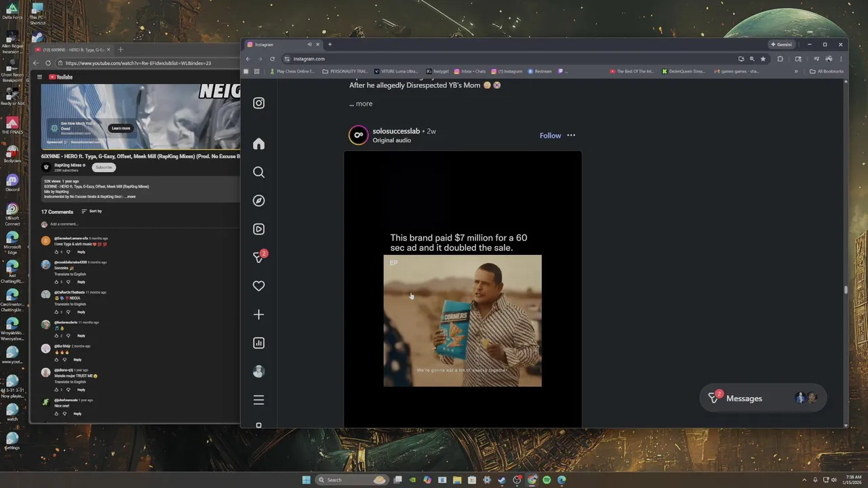Viewport: 868px width, 488px height.
Task: Open the profile avatar in Instagram sidebar
Action: click(x=258, y=371)
